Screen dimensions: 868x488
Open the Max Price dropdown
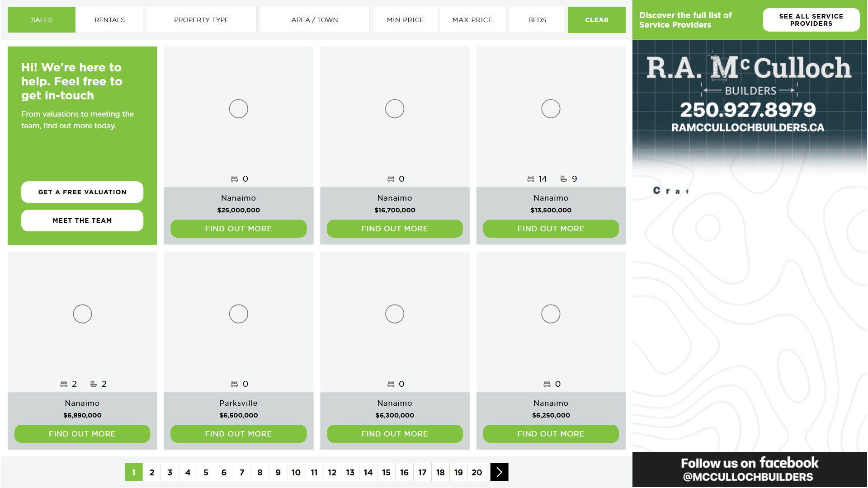(x=472, y=20)
